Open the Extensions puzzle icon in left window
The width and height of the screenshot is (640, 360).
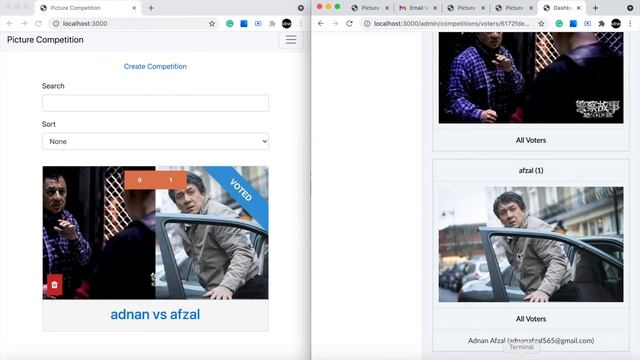272,24
